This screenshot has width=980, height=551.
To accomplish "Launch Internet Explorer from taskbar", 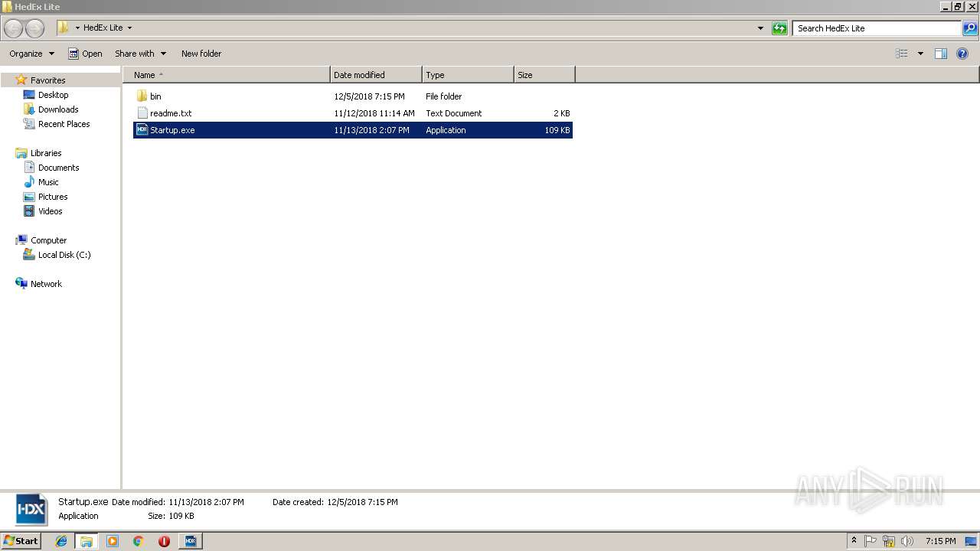I will (61, 541).
